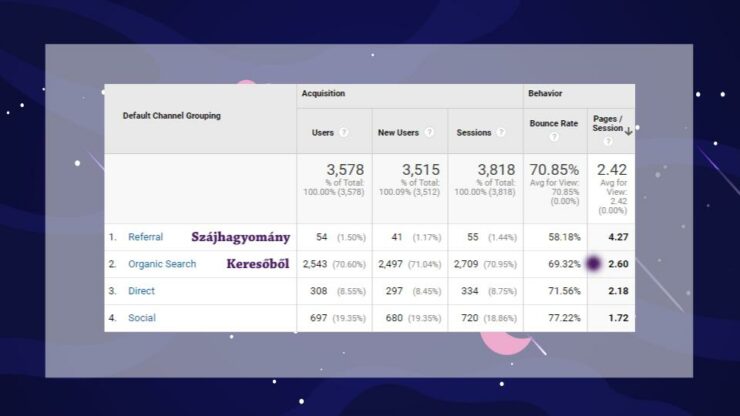Click the Keresőből annotation label
Image resolution: width=740 pixels, height=416 pixels.
tap(258, 264)
